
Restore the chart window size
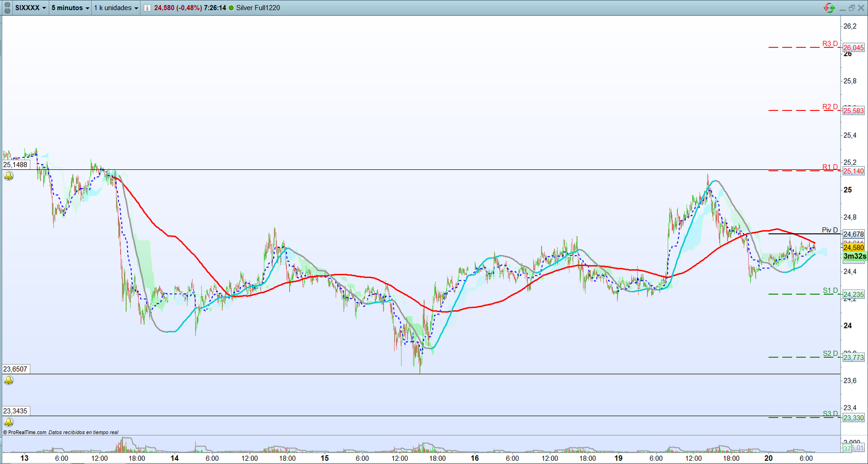click(852, 8)
